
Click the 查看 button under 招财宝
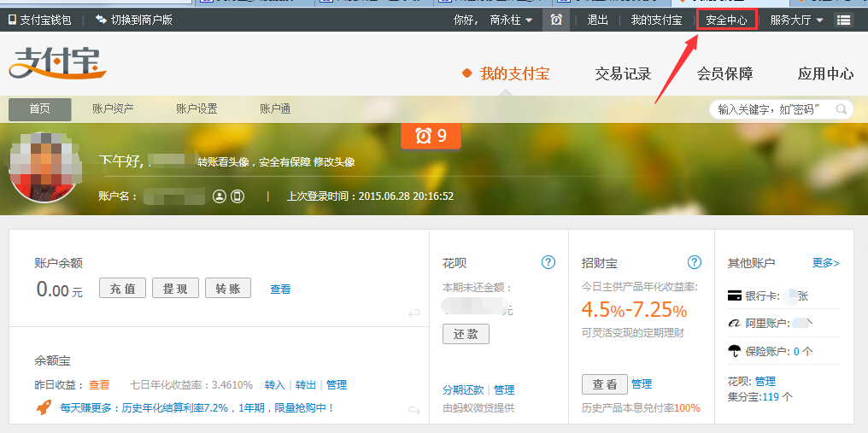pos(605,383)
